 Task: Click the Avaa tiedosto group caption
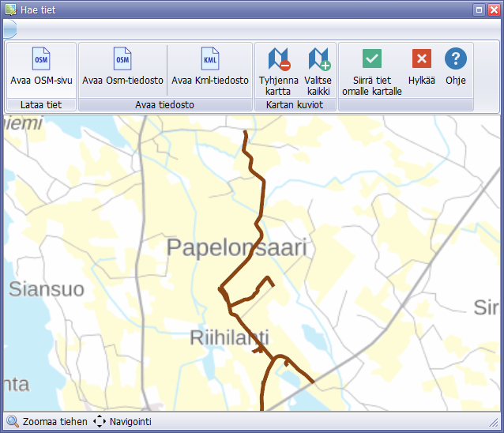(164, 105)
